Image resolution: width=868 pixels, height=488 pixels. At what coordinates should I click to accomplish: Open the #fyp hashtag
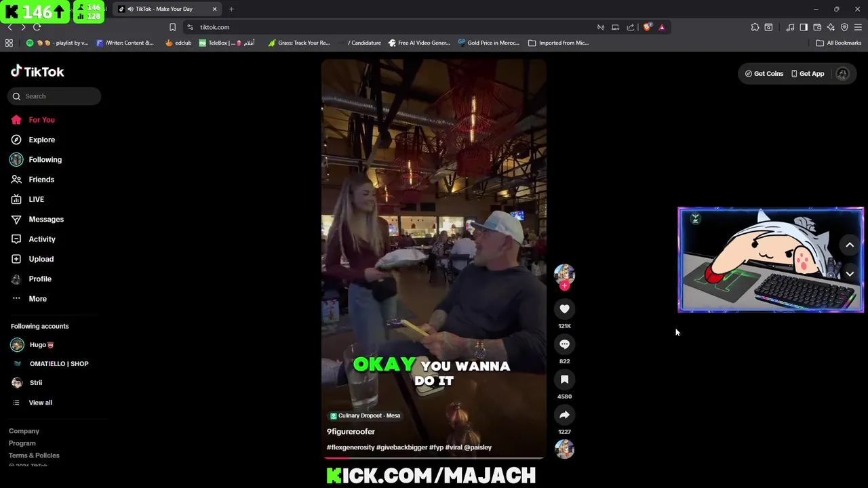(436, 447)
